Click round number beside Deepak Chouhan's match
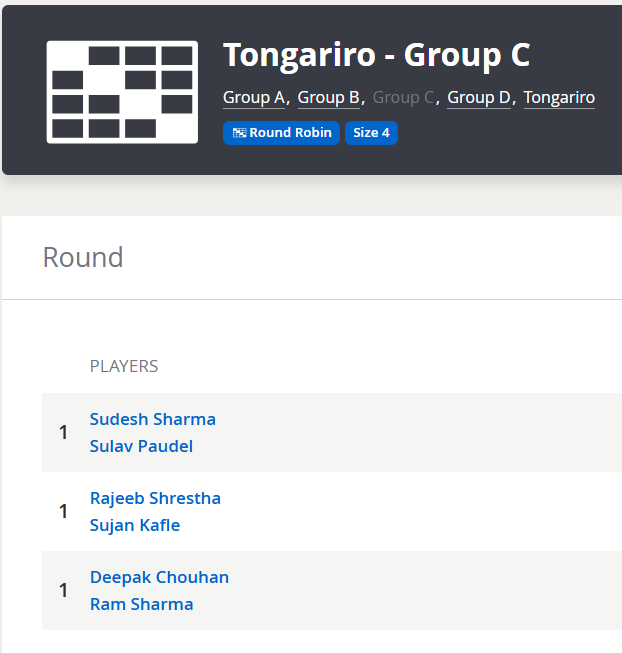Screen dimensions: 622x653 (63, 591)
